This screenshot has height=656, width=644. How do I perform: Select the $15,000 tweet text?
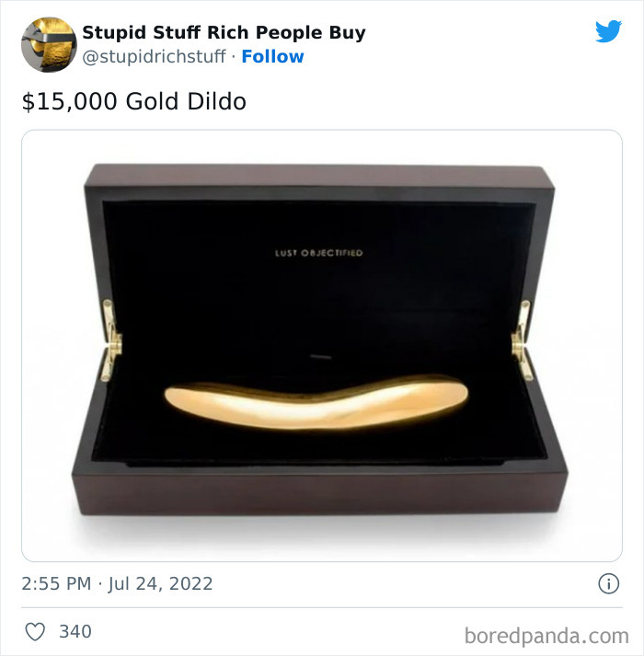click(x=134, y=101)
